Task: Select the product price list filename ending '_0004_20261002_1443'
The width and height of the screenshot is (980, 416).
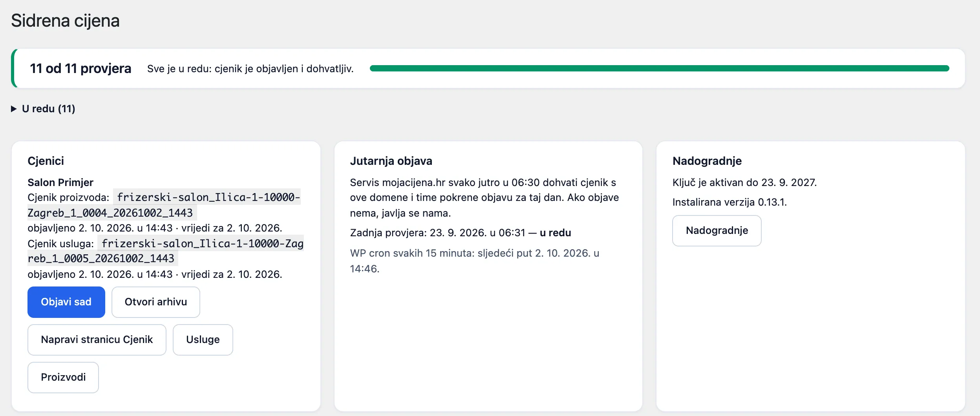Action: pos(164,205)
